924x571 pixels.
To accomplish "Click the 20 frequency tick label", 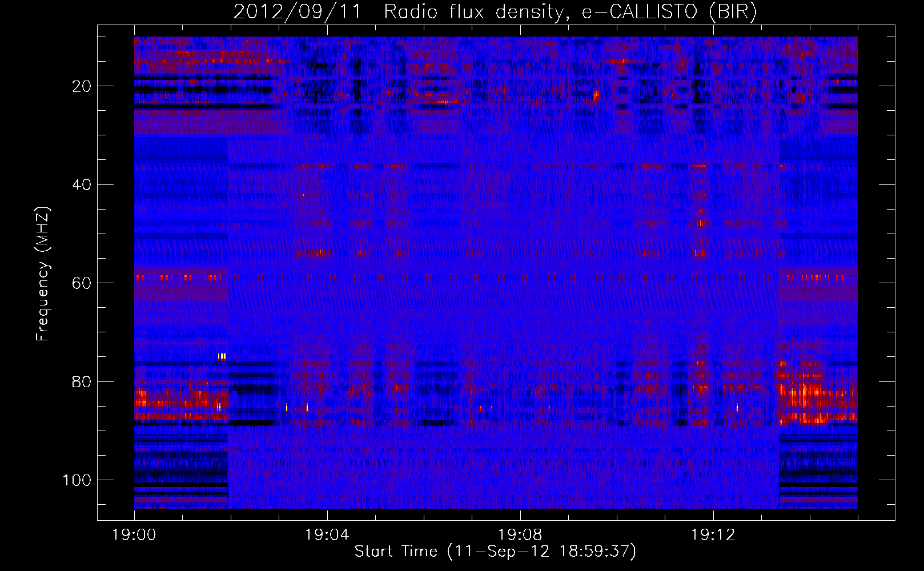I will click(x=82, y=86).
